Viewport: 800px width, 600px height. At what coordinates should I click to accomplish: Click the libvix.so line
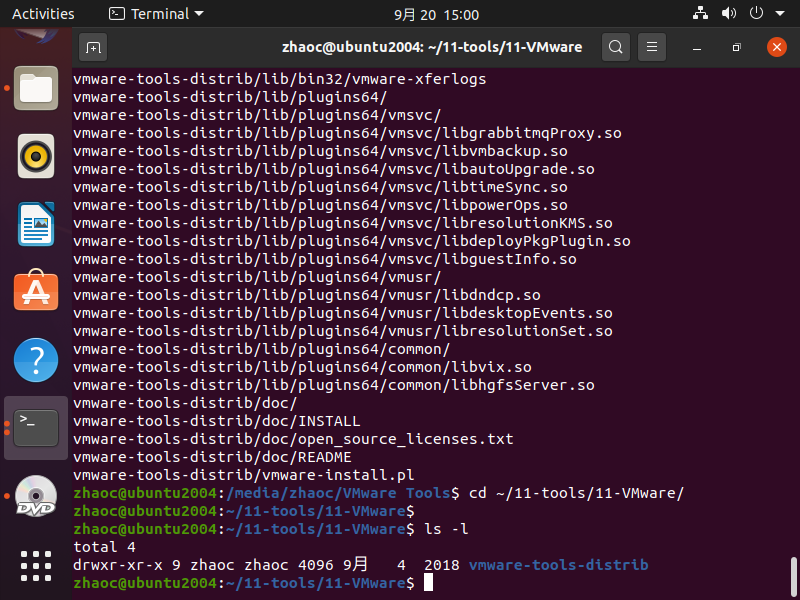coord(303,367)
